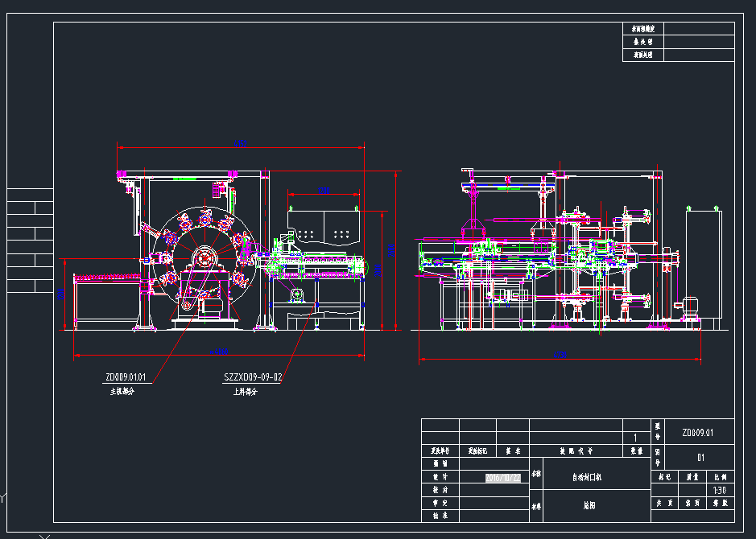The height and width of the screenshot is (539, 756).
Task: Click the 总图 text in the title block
Action: point(589,506)
